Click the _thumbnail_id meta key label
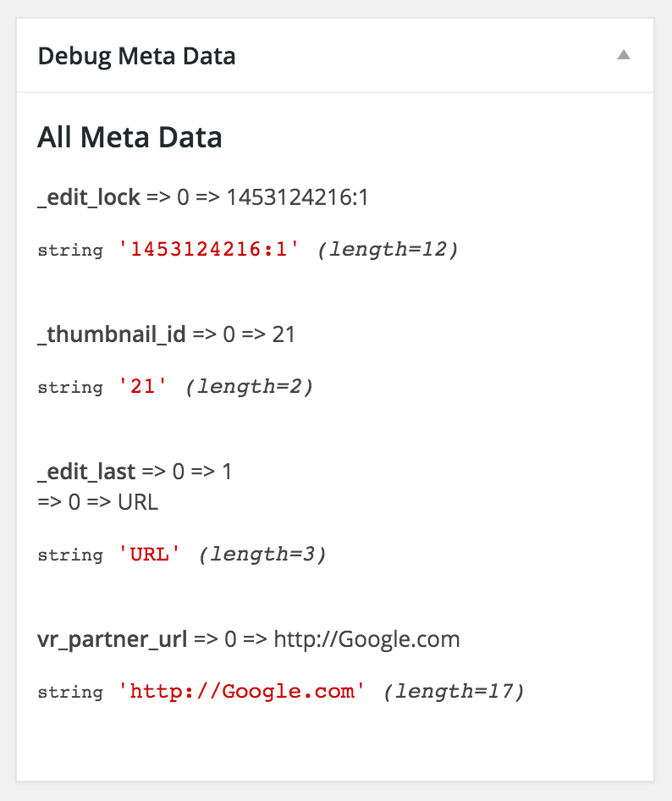Viewport: 672px width, 801px height. pyautogui.click(x=112, y=334)
